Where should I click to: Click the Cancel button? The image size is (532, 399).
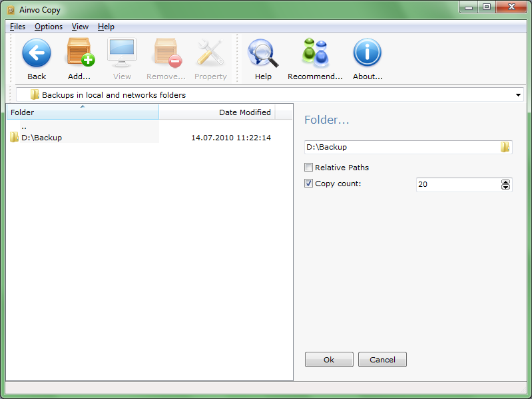(x=382, y=359)
